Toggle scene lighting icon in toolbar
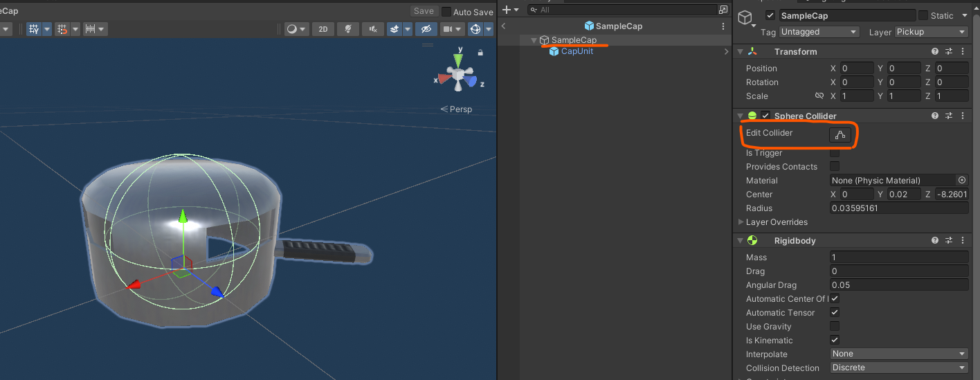Image resolution: width=980 pixels, height=380 pixels. 348,29
